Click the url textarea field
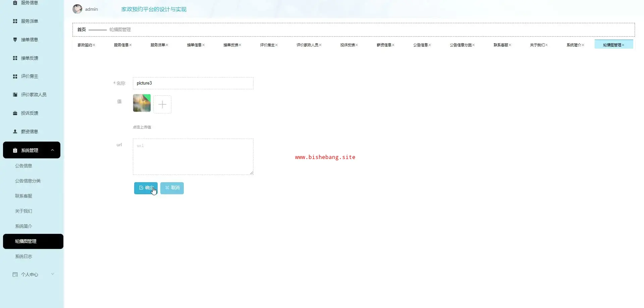Image resolution: width=644 pixels, height=308 pixels. coord(193,157)
